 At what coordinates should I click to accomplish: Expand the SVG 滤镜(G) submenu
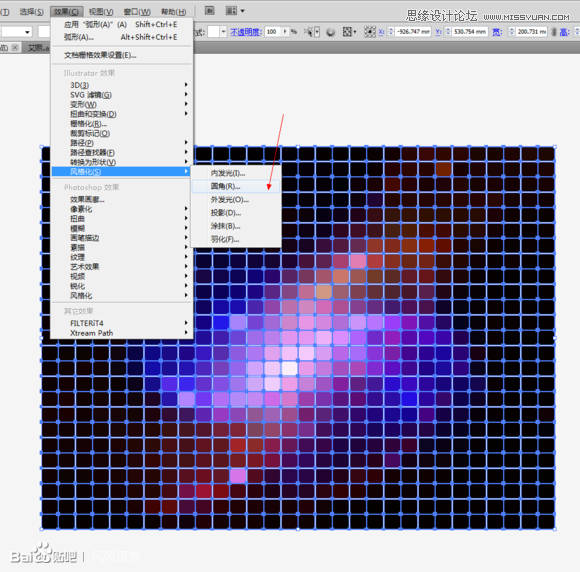[122, 95]
